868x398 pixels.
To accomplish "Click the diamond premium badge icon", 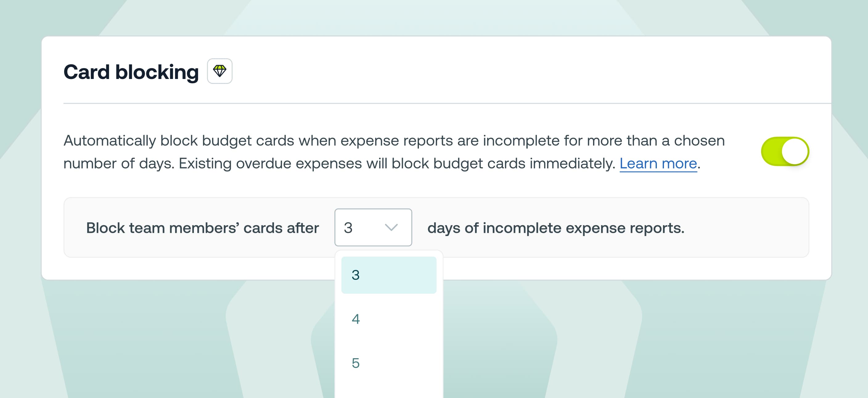I will (219, 71).
